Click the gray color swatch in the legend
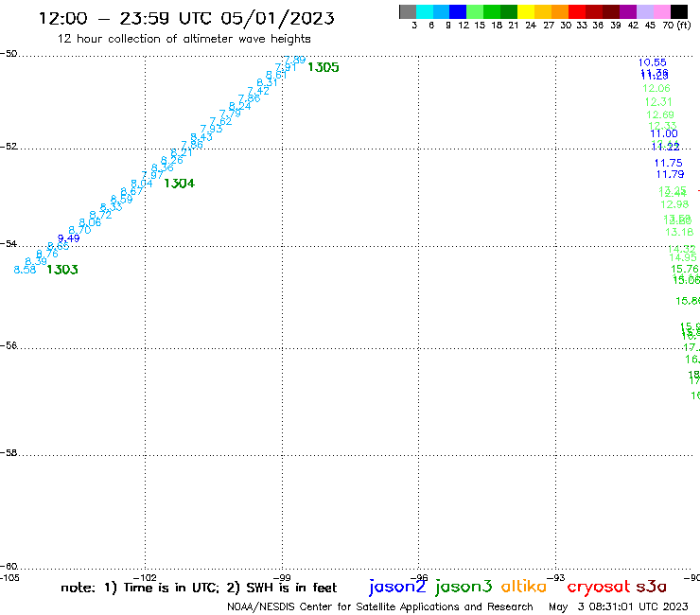 coord(408,11)
